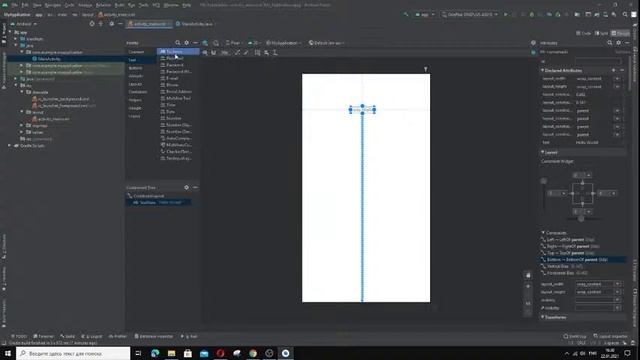Open the API version dropdown
Image resolution: width=640 pixels, height=360 pixels.
(x=254, y=43)
